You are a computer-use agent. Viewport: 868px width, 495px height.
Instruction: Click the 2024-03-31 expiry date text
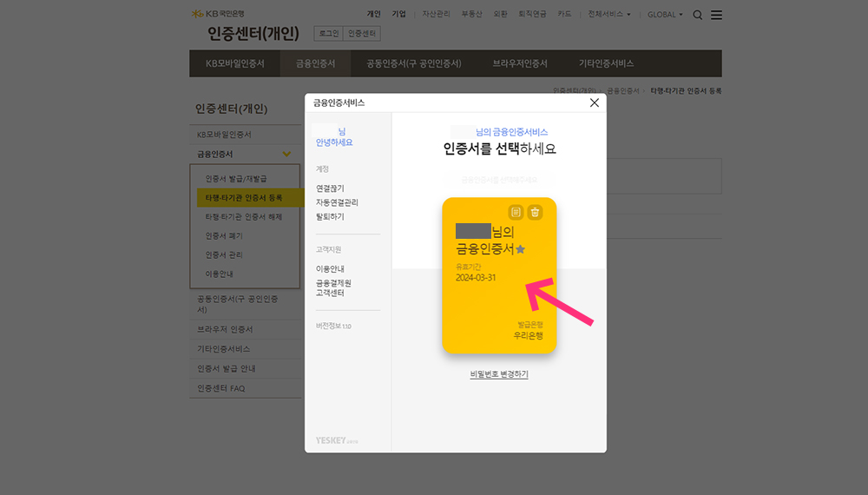coord(476,278)
